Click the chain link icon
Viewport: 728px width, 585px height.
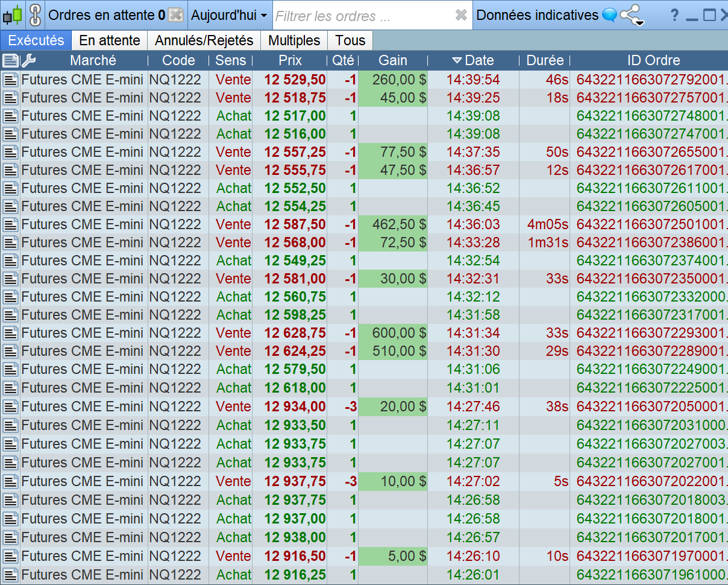tap(36, 15)
